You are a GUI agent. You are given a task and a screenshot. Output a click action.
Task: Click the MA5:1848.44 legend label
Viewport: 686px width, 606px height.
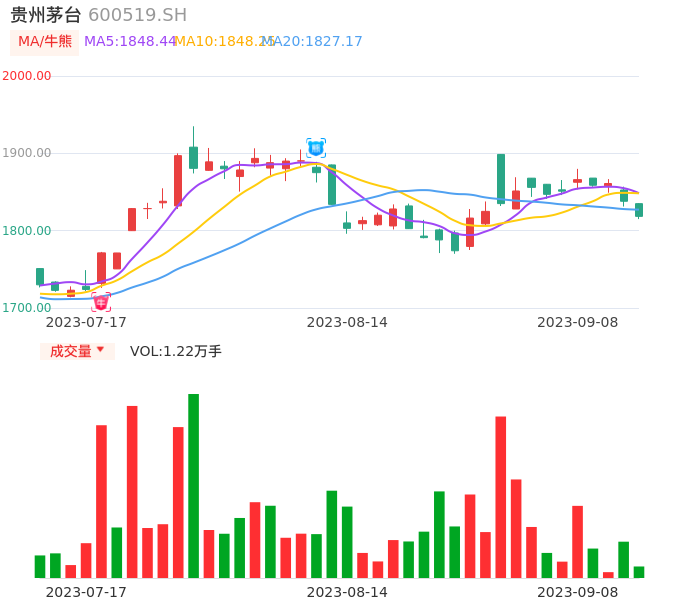pyautogui.click(x=130, y=42)
